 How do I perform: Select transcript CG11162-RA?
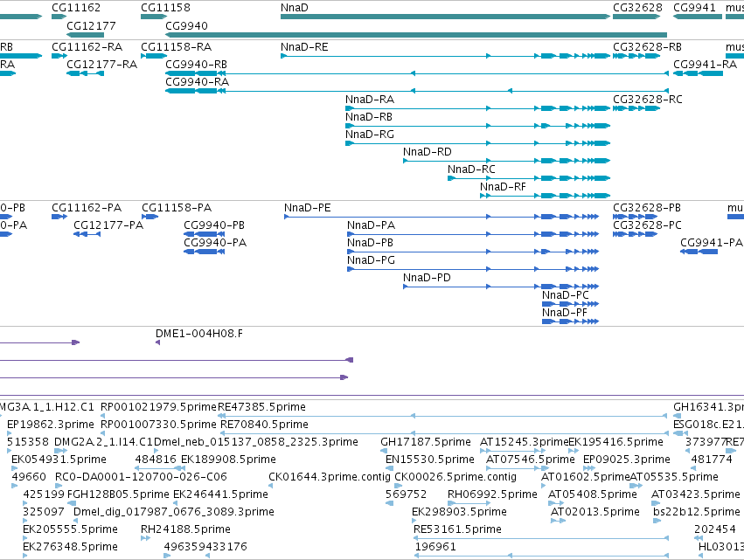point(59,56)
